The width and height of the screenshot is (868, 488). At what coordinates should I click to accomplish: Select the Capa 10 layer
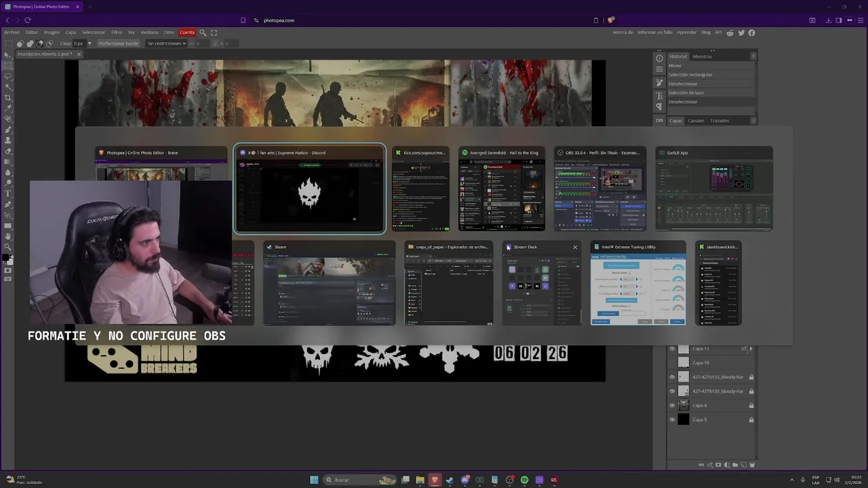pyautogui.click(x=712, y=363)
